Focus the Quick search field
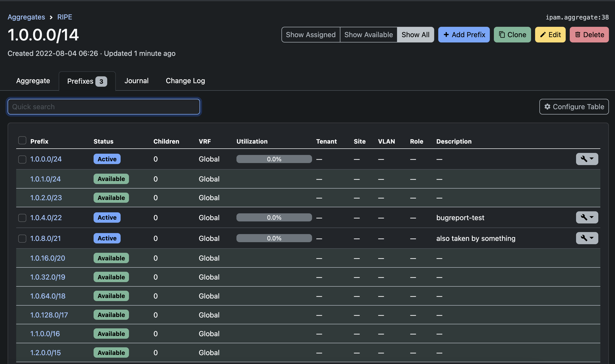The height and width of the screenshot is (364, 615). [x=104, y=107]
